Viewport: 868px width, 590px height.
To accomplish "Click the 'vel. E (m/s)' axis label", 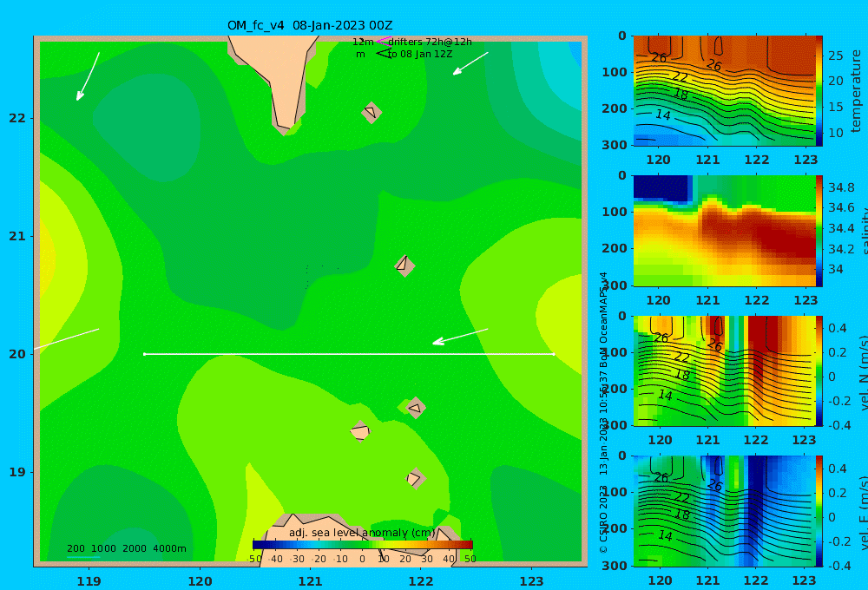I will (863, 513).
